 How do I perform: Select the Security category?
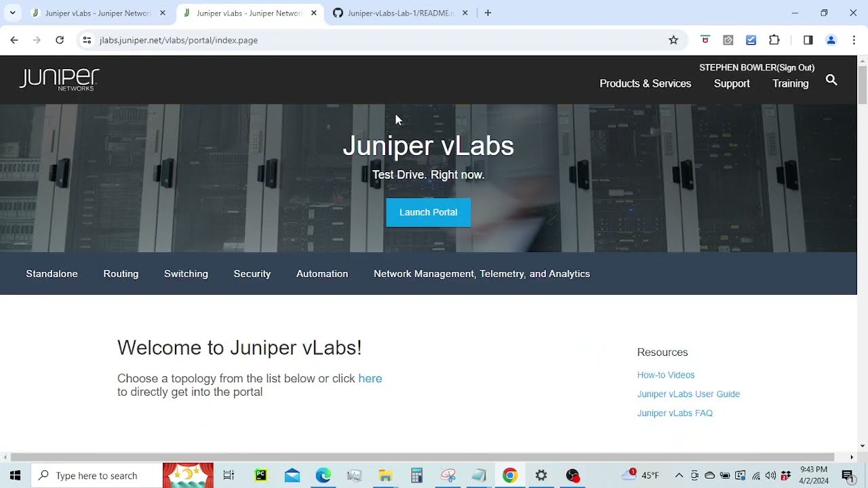252,274
